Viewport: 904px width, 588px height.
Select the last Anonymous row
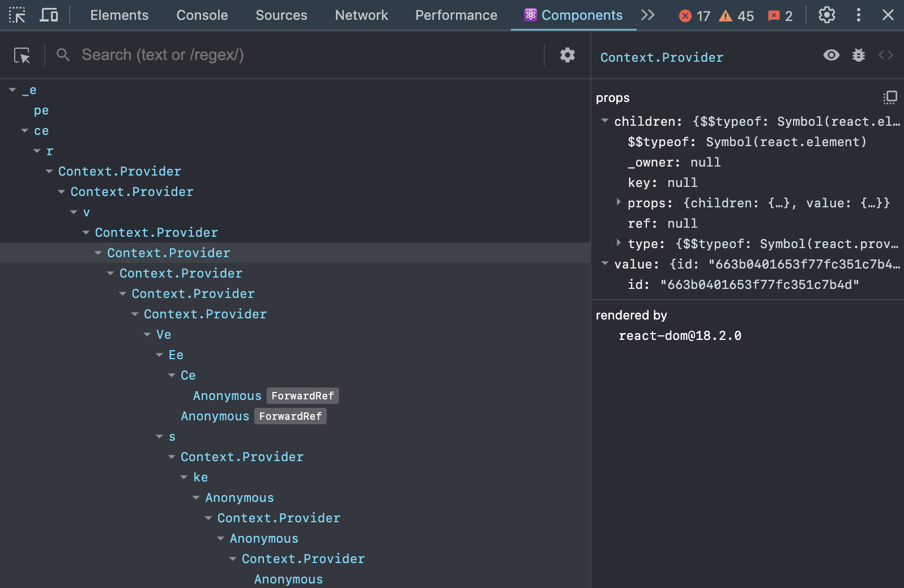pyautogui.click(x=288, y=579)
